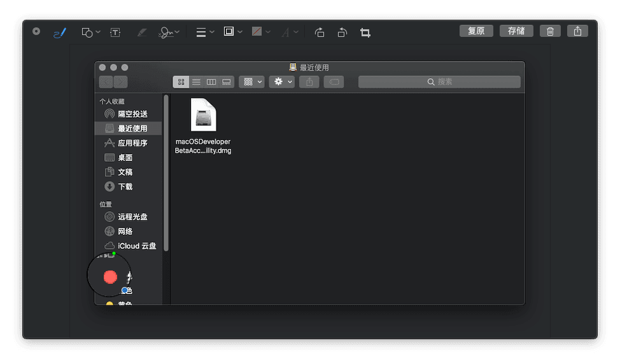Click the macOSDeveloperBetaAccessUtility.dmg file thumbnail
620x364 pixels.
pos(203,115)
